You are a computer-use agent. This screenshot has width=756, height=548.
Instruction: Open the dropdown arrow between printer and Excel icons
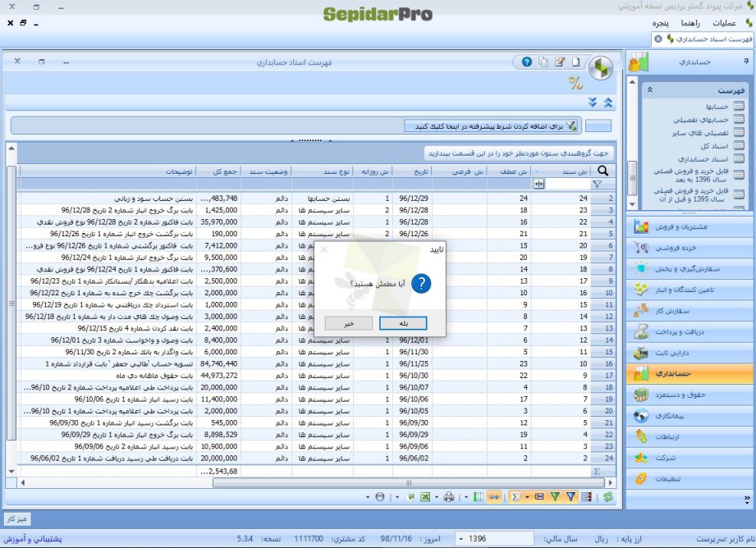[437, 497]
